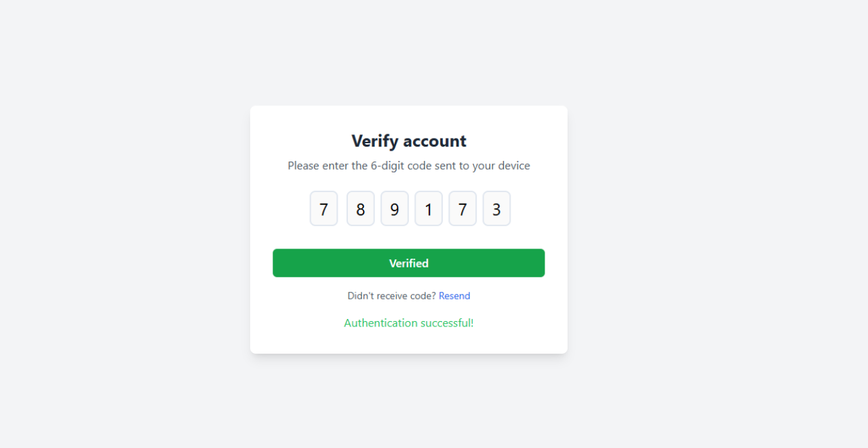This screenshot has height=448, width=868.
Task: Focus the last digit box showing 3
Action: click(x=496, y=208)
